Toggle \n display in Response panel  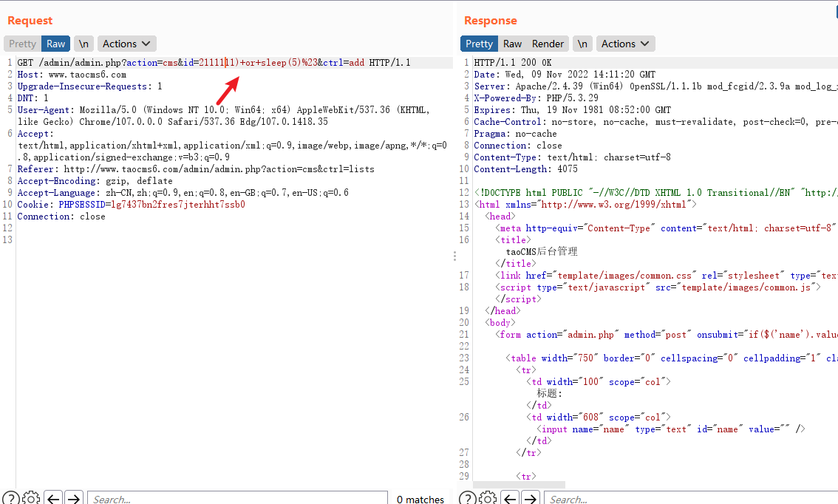[582, 44]
